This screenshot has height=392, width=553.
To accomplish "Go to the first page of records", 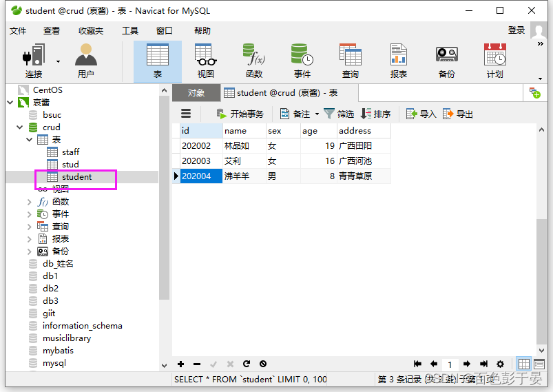I will click(417, 364).
